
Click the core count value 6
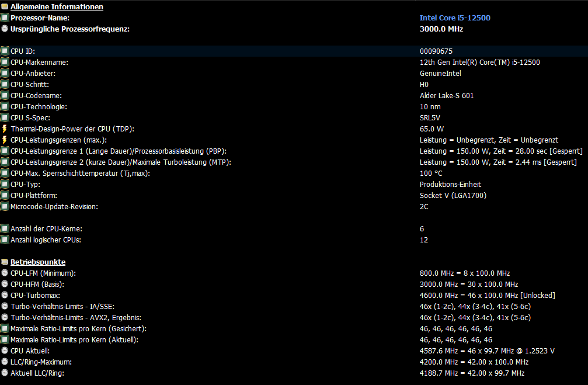(x=422, y=229)
